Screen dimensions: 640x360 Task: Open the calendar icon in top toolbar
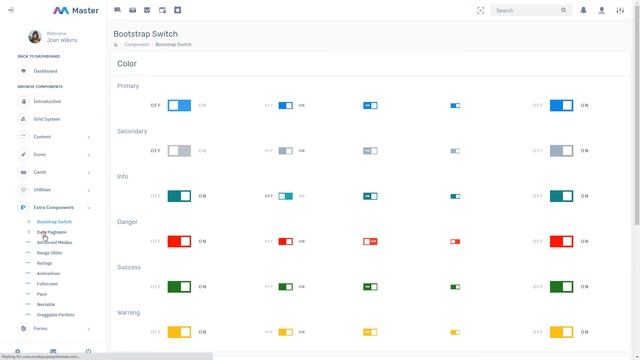162,10
